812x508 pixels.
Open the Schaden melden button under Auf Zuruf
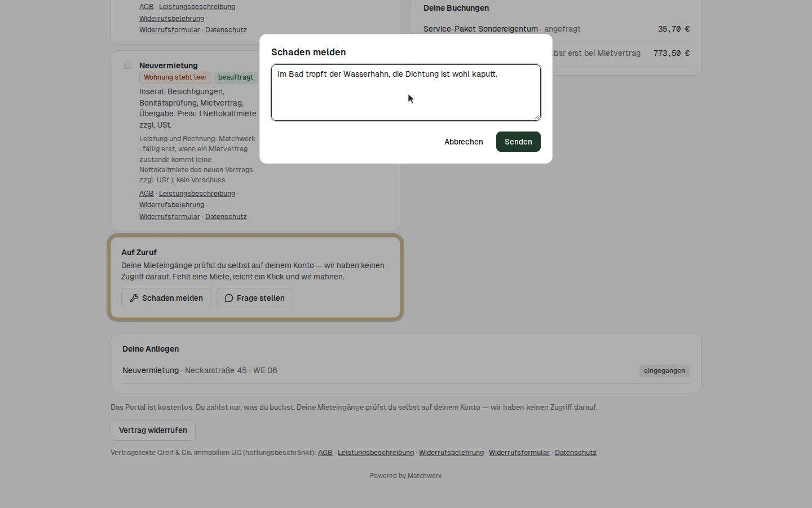(x=166, y=298)
